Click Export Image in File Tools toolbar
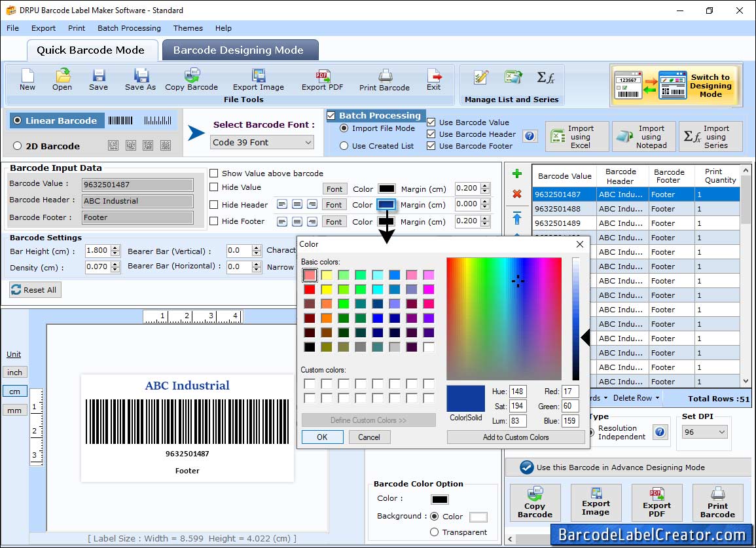 click(259, 80)
